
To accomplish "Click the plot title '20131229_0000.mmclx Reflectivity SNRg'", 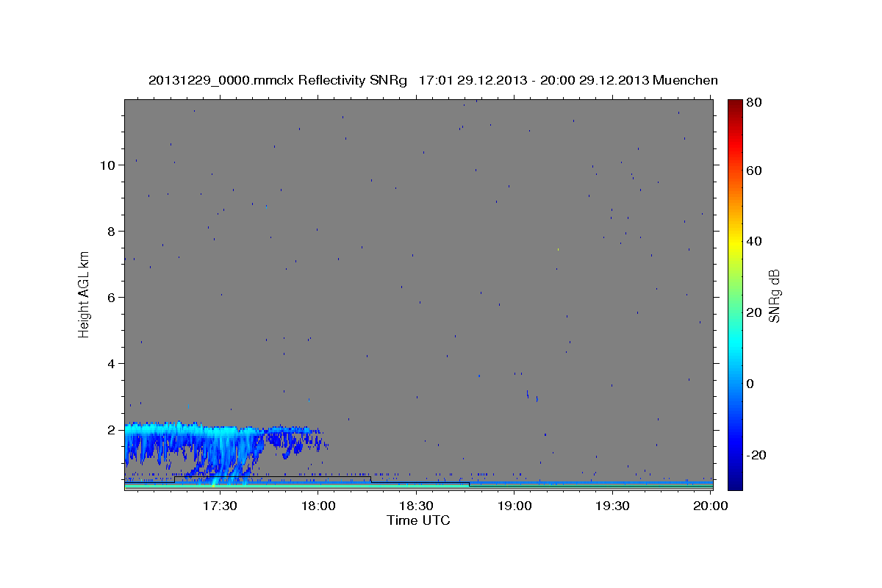I will 278,80.
